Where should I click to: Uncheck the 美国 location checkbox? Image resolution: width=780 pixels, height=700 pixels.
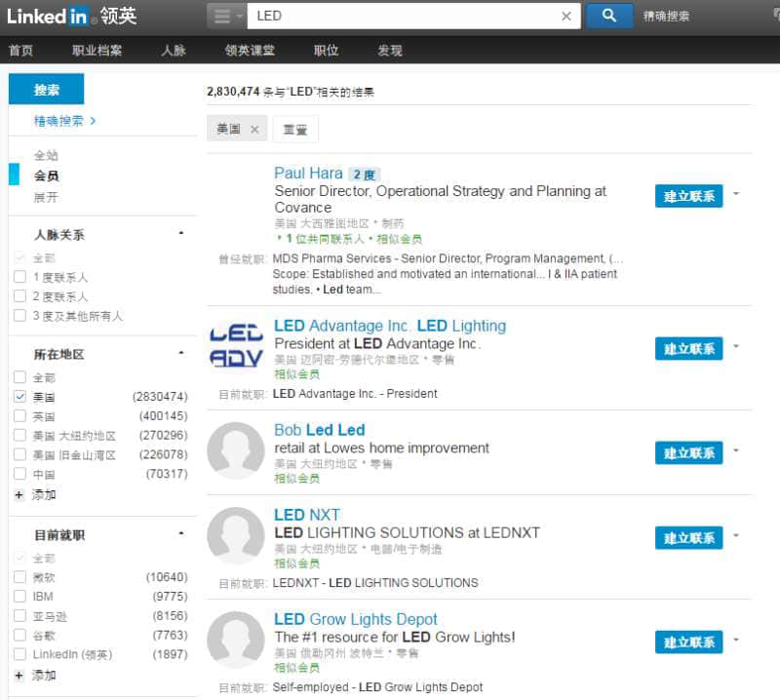[x=20, y=398]
